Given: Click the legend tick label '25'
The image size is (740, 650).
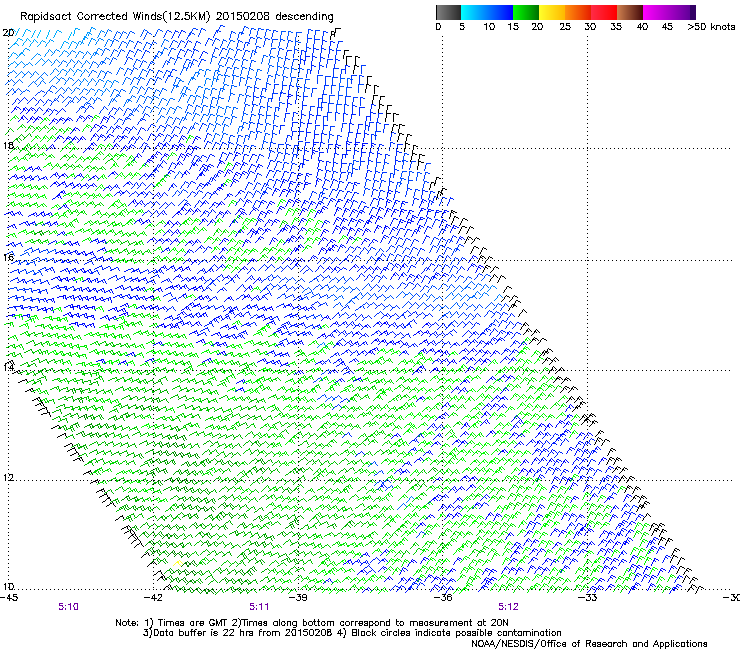Looking at the screenshot, I should coord(564,26).
